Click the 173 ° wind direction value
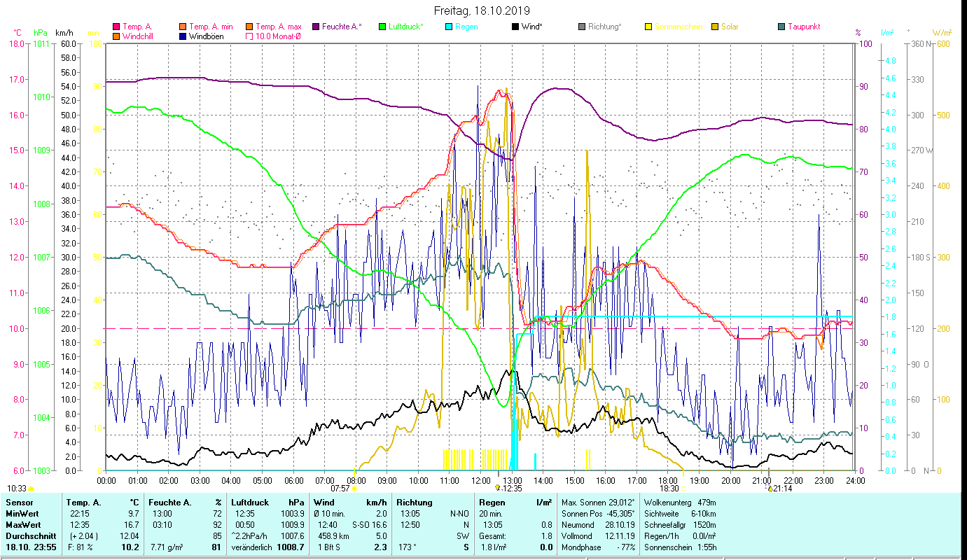This screenshot has height=560, width=967. click(407, 547)
